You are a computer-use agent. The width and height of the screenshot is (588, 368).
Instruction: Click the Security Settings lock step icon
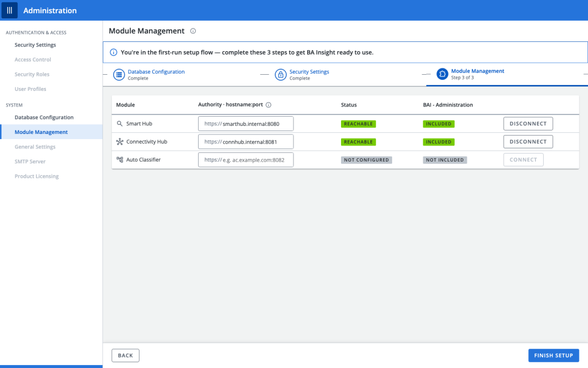280,75
